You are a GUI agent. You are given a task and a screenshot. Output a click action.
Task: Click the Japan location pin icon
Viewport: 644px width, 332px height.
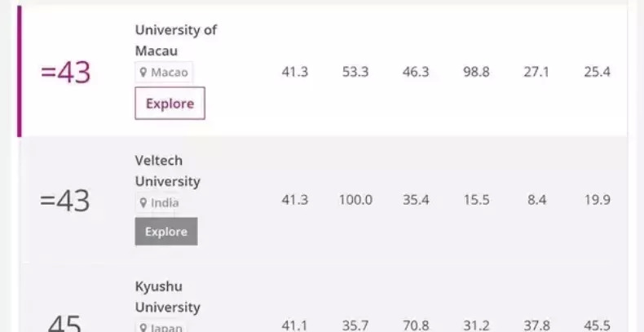(143, 328)
